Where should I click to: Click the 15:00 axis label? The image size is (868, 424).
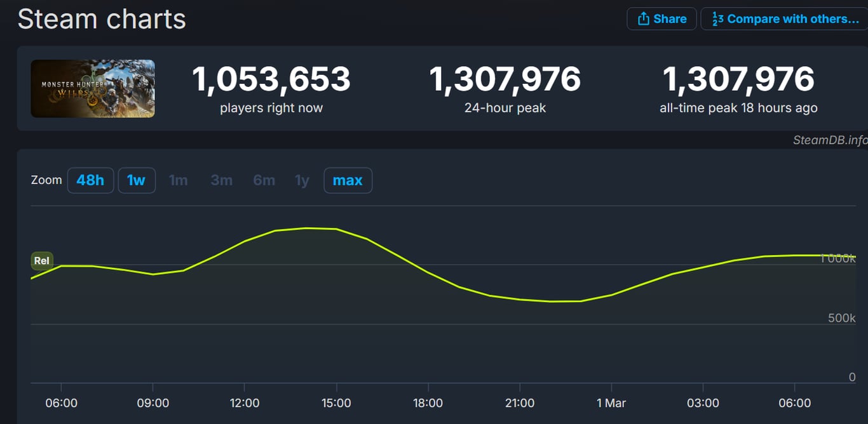tap(336, 403)
